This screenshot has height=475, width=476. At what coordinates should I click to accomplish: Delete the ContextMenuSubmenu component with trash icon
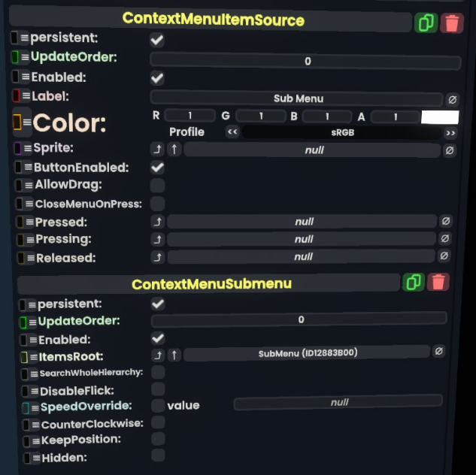tap(438, 283)
